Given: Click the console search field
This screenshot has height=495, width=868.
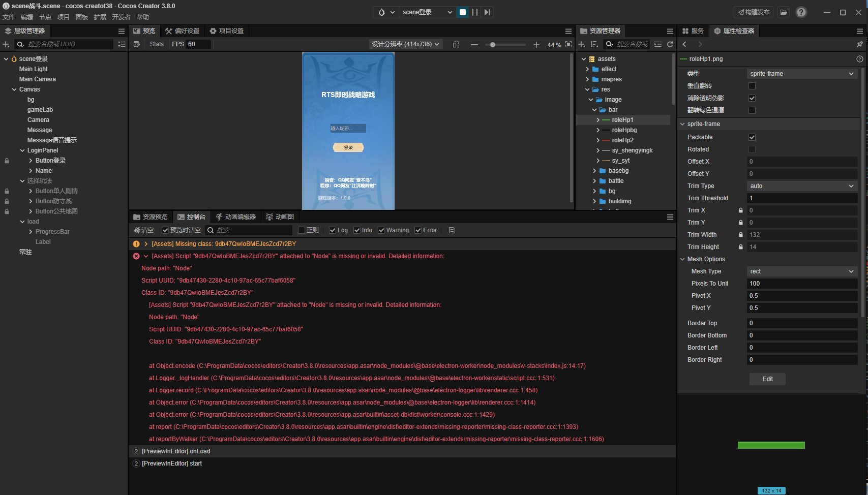Looking at the screenshot, I should tap(249, 230).
